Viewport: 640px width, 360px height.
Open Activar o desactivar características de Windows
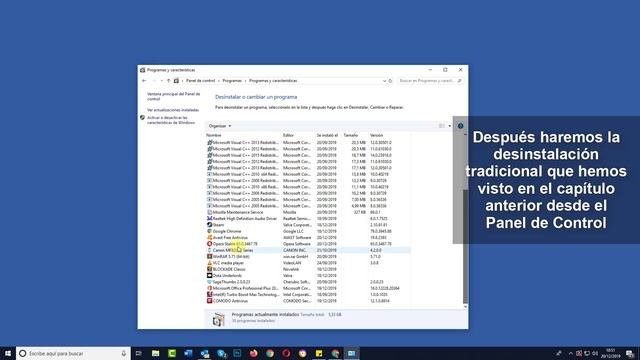[x=171, y=120]
